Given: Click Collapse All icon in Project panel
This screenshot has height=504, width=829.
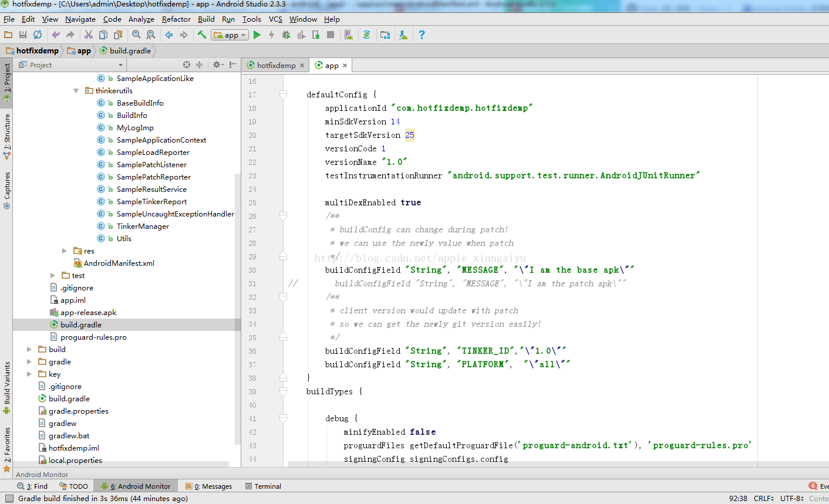Looking at the screenshot, I should [199, 65].
